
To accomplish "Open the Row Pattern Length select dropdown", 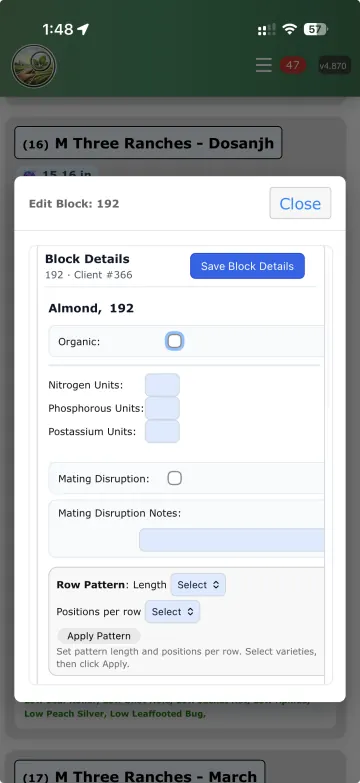I will click(x=198, y=585).
